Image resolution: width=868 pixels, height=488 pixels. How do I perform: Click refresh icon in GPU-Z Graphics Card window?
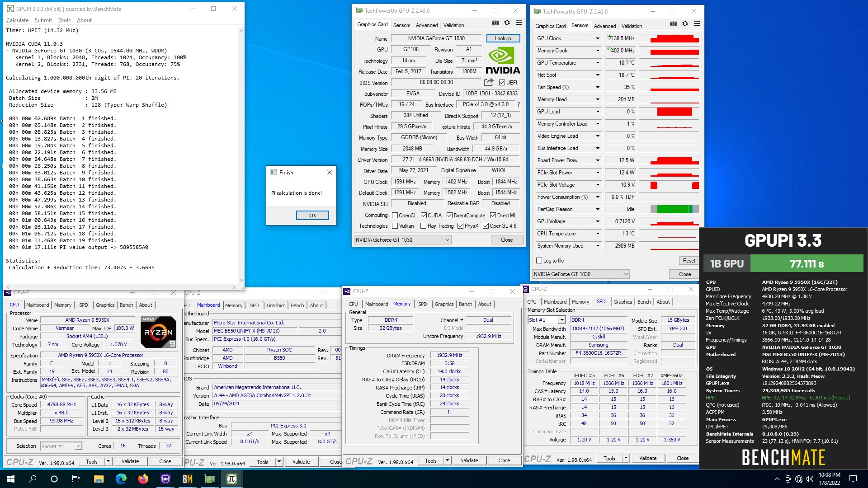tap(507, 23)
